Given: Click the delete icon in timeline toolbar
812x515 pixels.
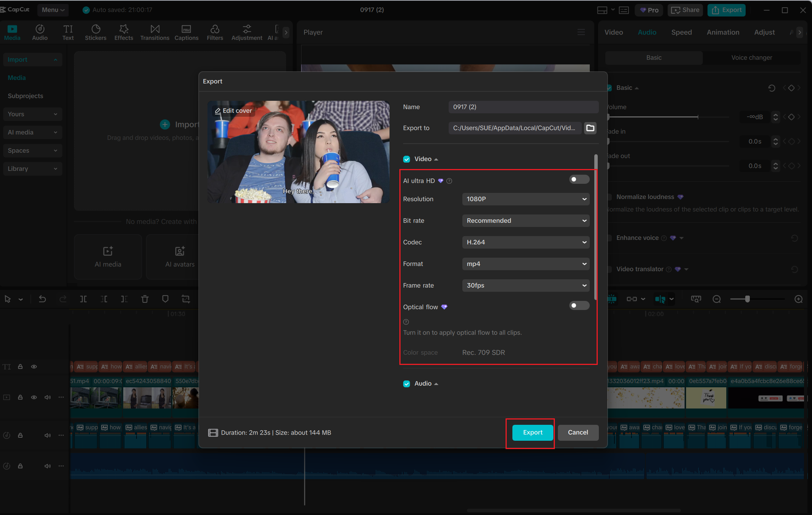Looking at the screenshot, I should (144, 299).
